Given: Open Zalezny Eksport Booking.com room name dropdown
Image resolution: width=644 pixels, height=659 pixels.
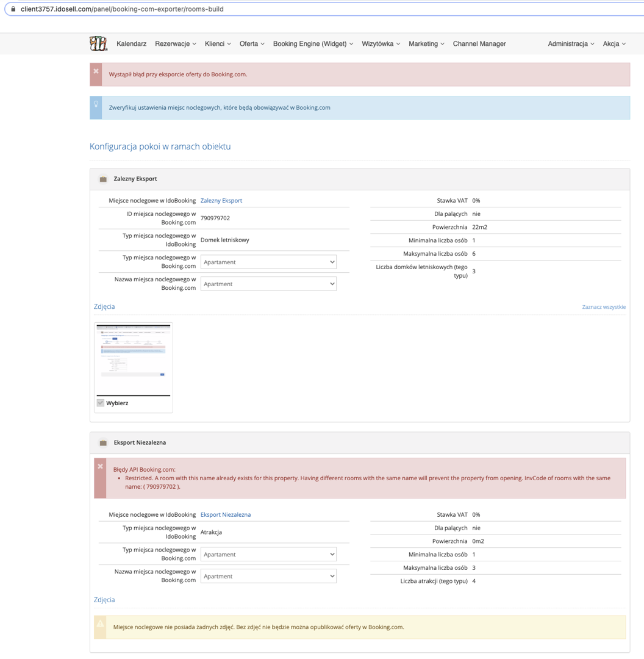Looking at the screenshot, I should [x=268, y=284].
